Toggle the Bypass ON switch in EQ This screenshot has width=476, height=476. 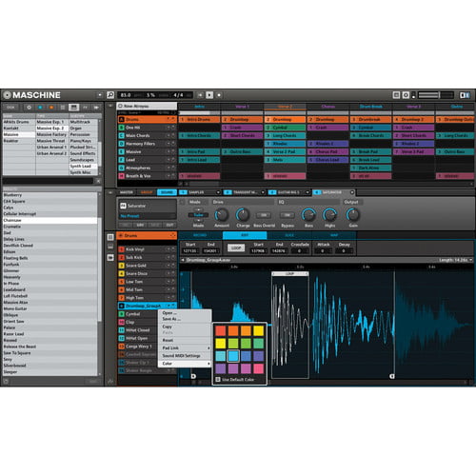tap(287, 215)
